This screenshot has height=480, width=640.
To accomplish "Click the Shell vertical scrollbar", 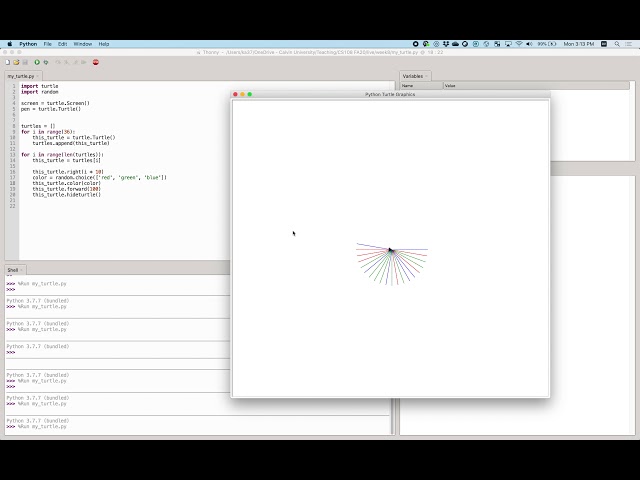I will (x=393, y=416).
